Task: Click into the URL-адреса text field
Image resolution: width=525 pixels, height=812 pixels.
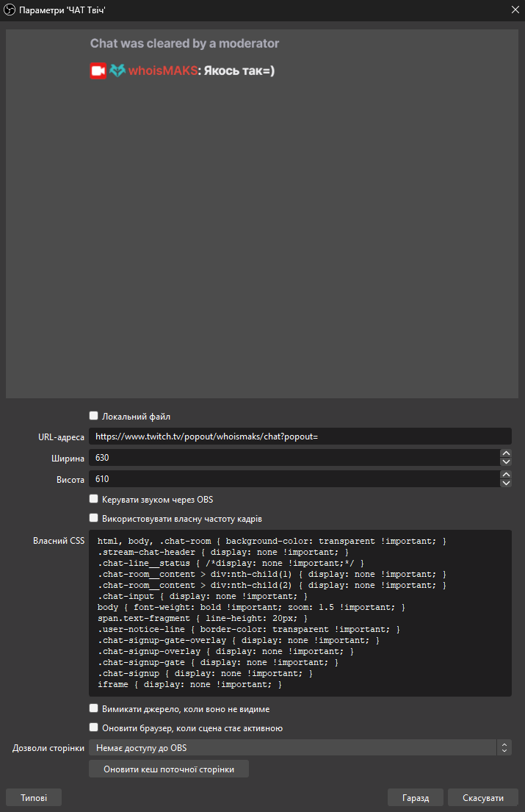Action: click(300, 436)
